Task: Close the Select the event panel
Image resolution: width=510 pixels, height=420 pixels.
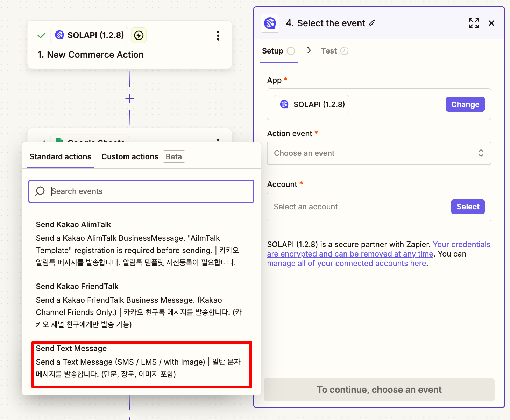Action: click(491, 23)
